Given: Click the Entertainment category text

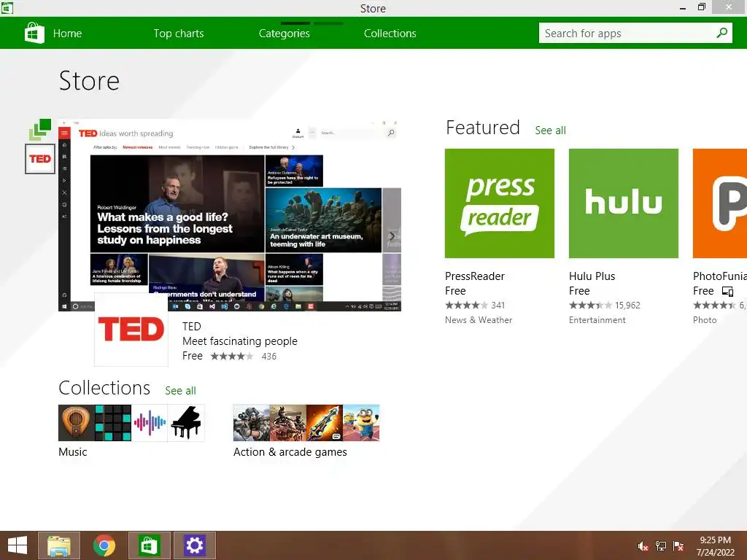Looking at the screenshot, I should (x=597, y=320).
